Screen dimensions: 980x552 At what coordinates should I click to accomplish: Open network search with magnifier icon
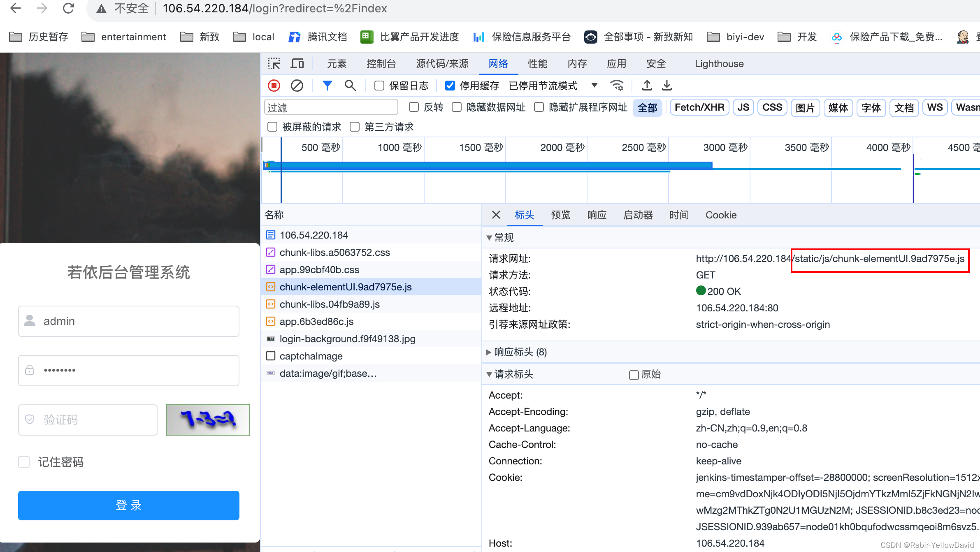pyautogui.click(x=350, y=86)
